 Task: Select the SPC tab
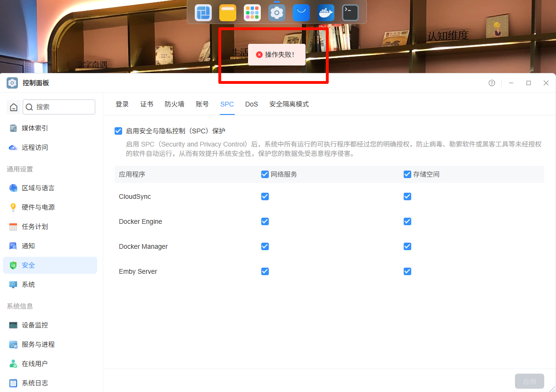(x=227, y=104)
